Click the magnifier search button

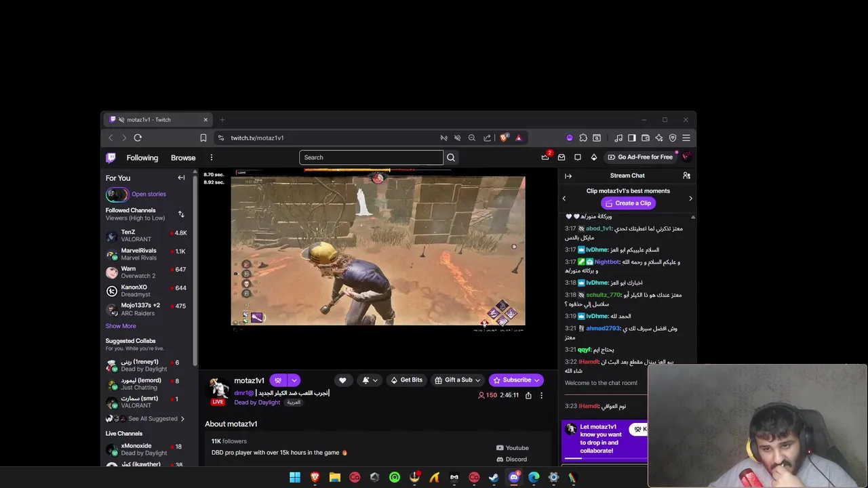coord(451,157)
